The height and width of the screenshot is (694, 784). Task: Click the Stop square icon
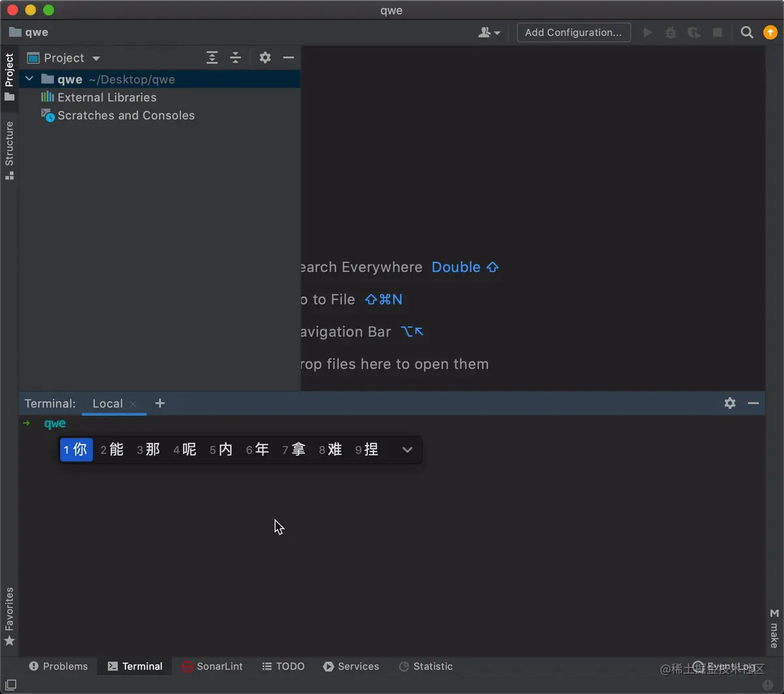click(x=717, y=32)
